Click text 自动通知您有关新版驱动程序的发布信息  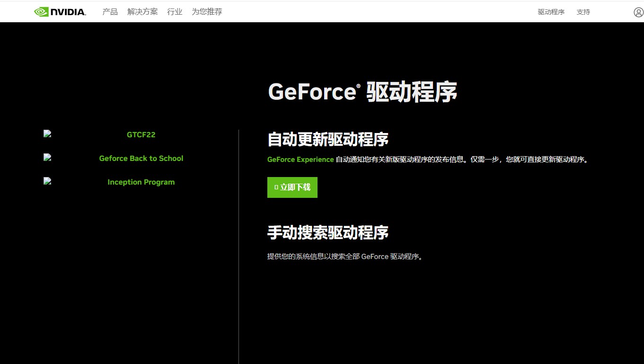pos(400,160)
